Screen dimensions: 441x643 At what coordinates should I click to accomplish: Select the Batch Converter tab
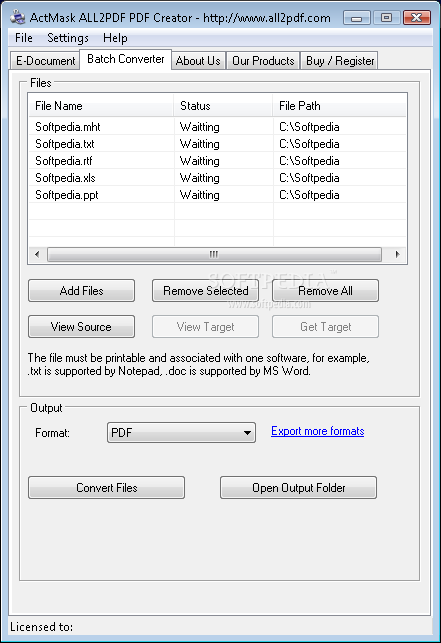point(126,59)
